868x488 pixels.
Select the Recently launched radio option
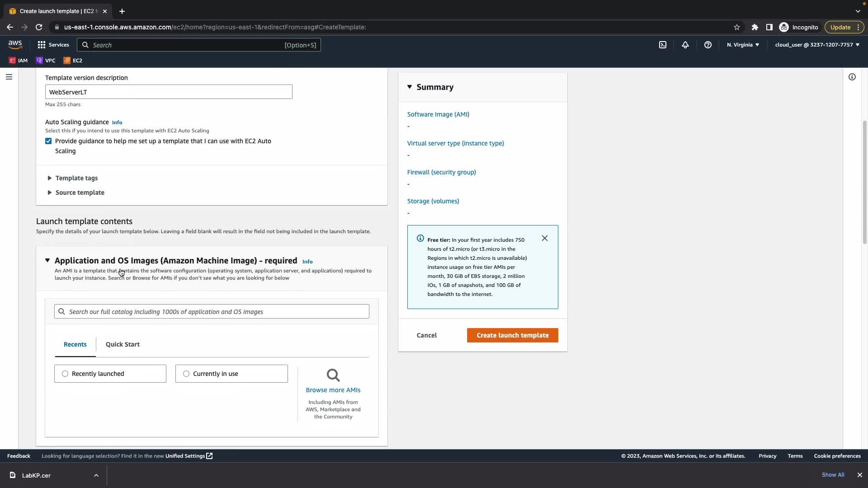(65, 374)
